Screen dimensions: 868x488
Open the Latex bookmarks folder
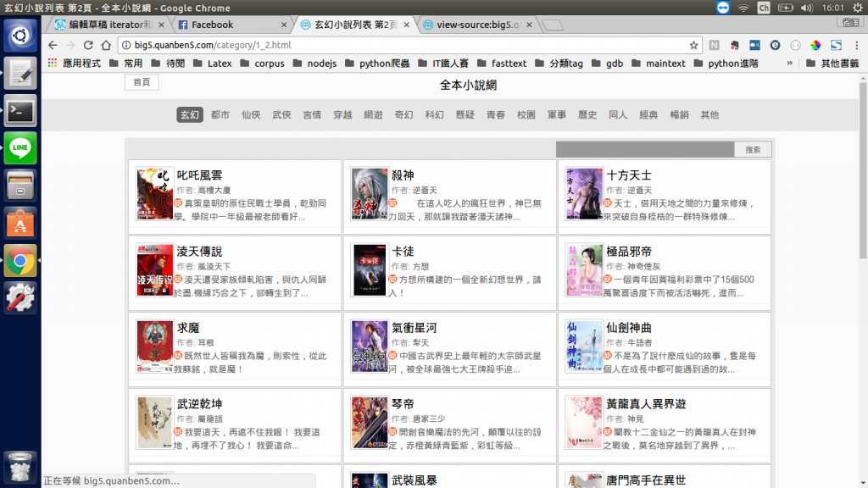[x=213, y=63]
